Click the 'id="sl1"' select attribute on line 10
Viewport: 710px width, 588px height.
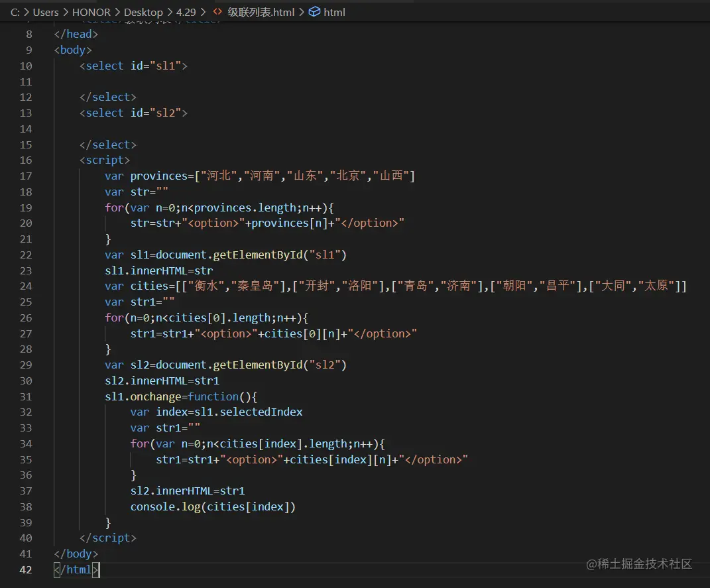(x=156, y=66)
